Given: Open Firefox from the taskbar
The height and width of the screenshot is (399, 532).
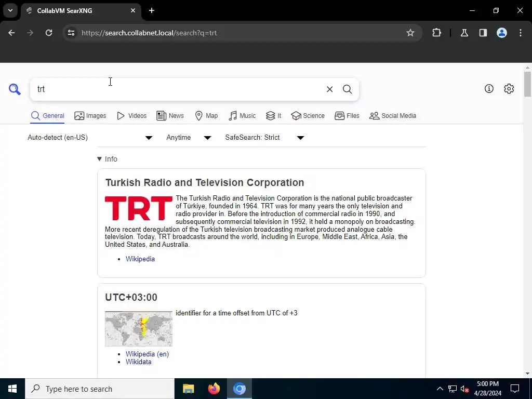Looking at the screenshot, I should click(214, 389).
